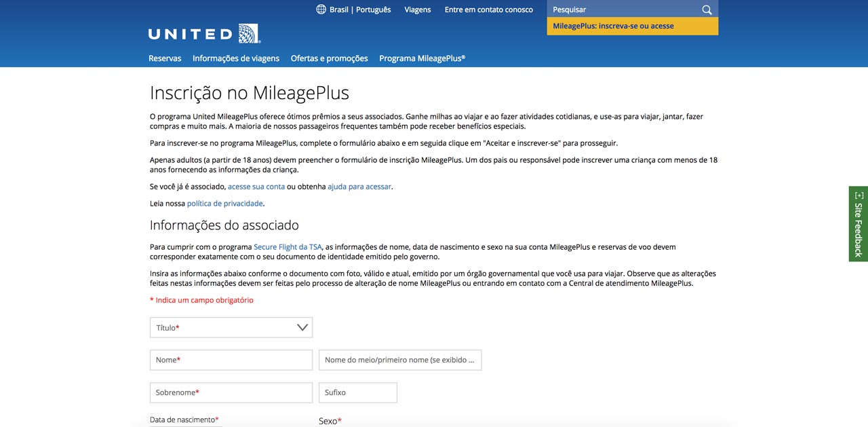Open Entre em contato conosco

click(x=489, y=10)
